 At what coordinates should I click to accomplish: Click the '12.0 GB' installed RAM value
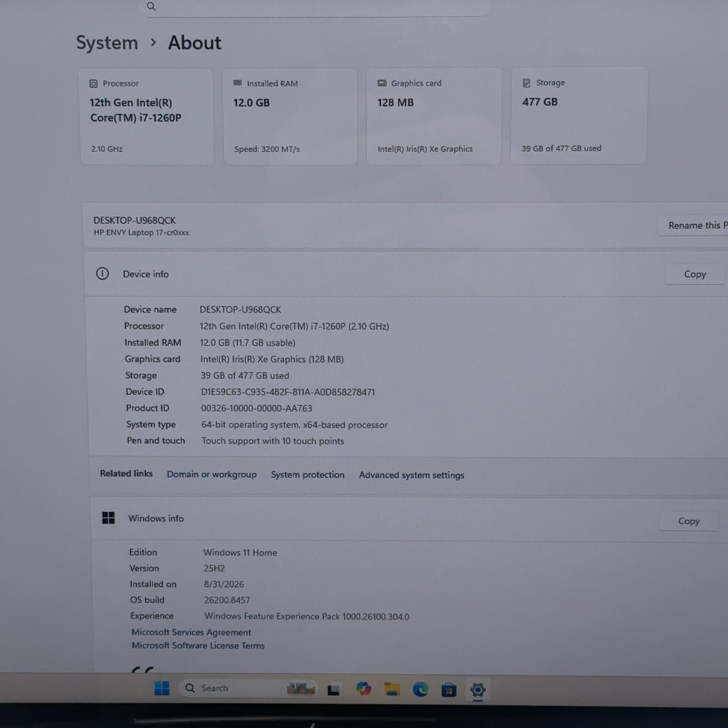click(251, 103)
